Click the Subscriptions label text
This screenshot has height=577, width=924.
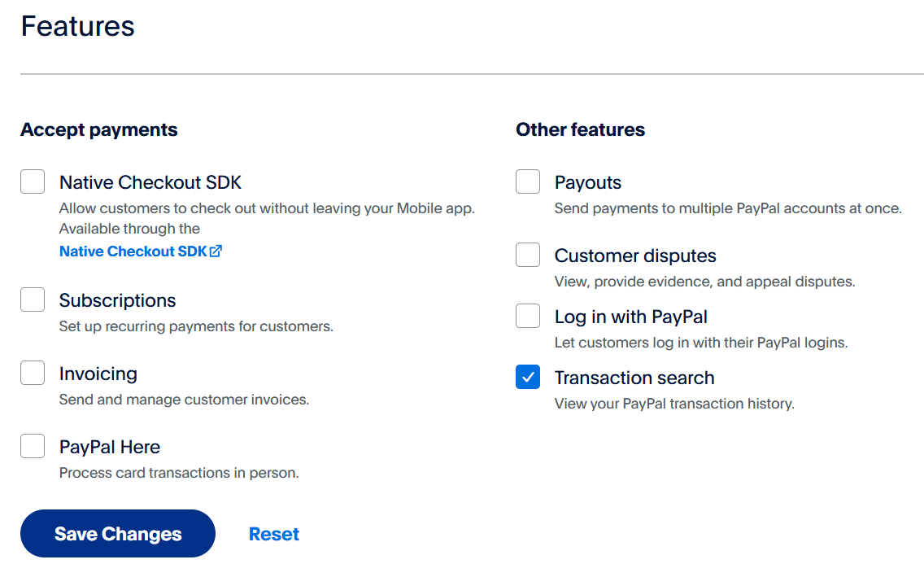pos(117,300)
